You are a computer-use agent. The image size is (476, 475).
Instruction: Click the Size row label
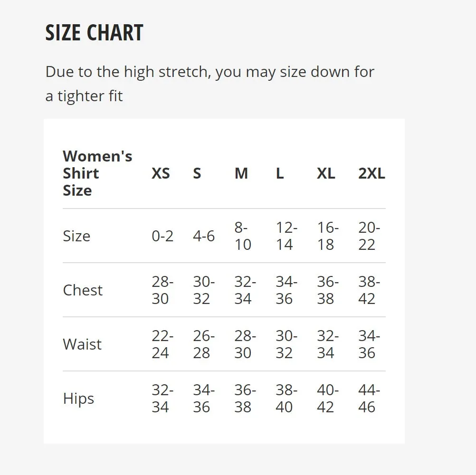pyautogui.click(x=76, y=236)
